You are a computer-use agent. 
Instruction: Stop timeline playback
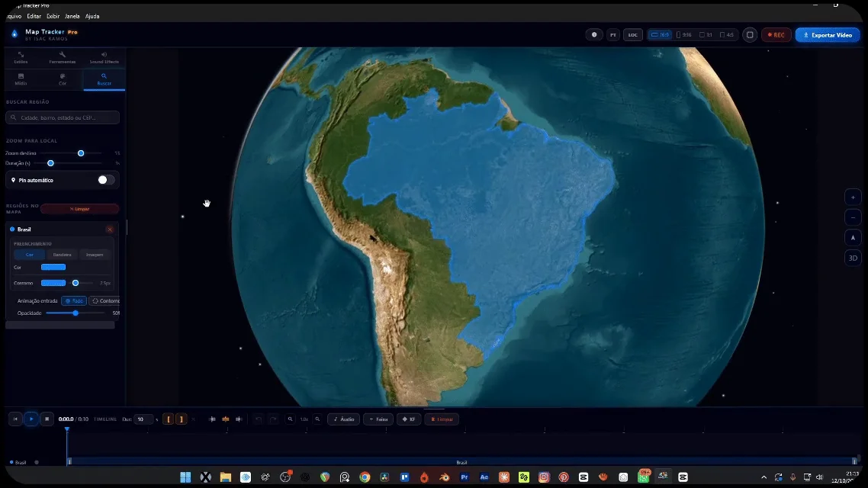click(x=47, y=419)
